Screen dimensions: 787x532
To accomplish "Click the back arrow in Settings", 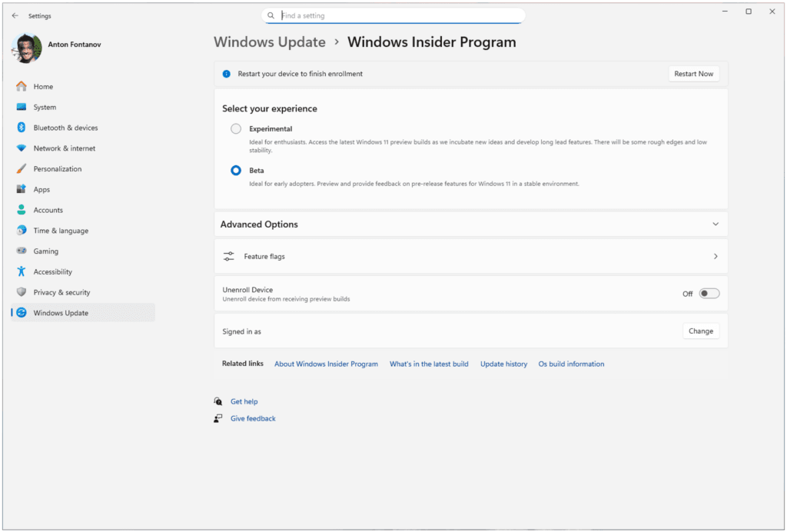I will coord(15,15).
